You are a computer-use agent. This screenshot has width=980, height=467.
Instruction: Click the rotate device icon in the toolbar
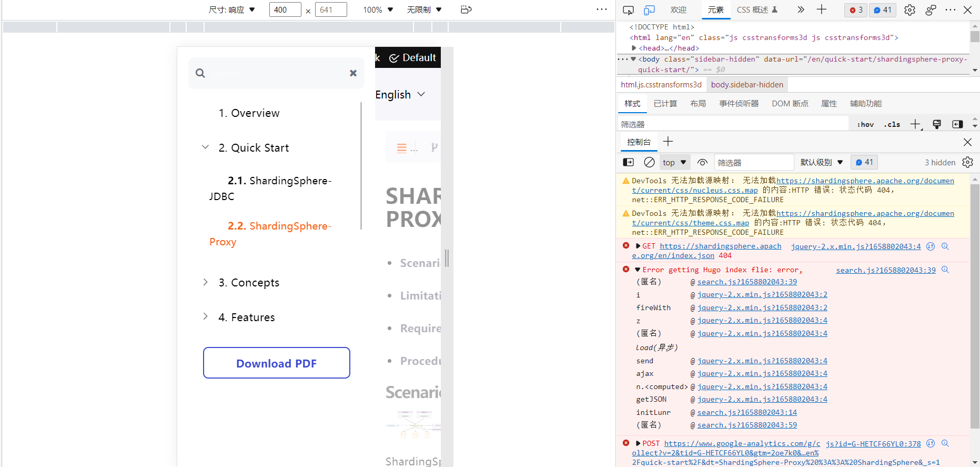[x=466, y=9]
